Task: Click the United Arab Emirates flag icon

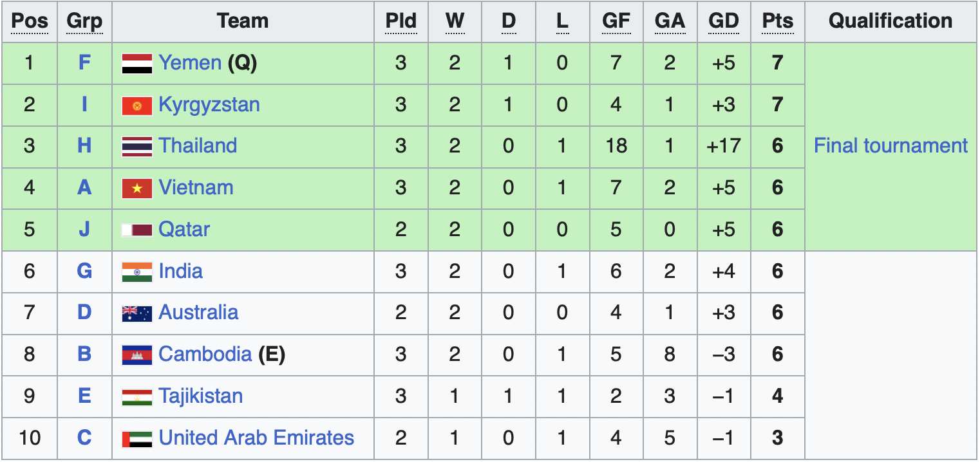Action: point(137,439)
